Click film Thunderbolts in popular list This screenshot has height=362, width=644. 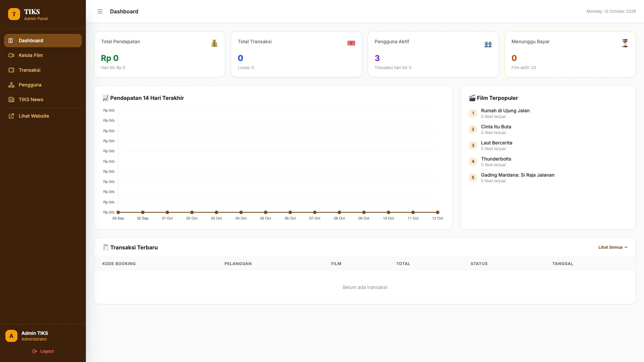496,159
